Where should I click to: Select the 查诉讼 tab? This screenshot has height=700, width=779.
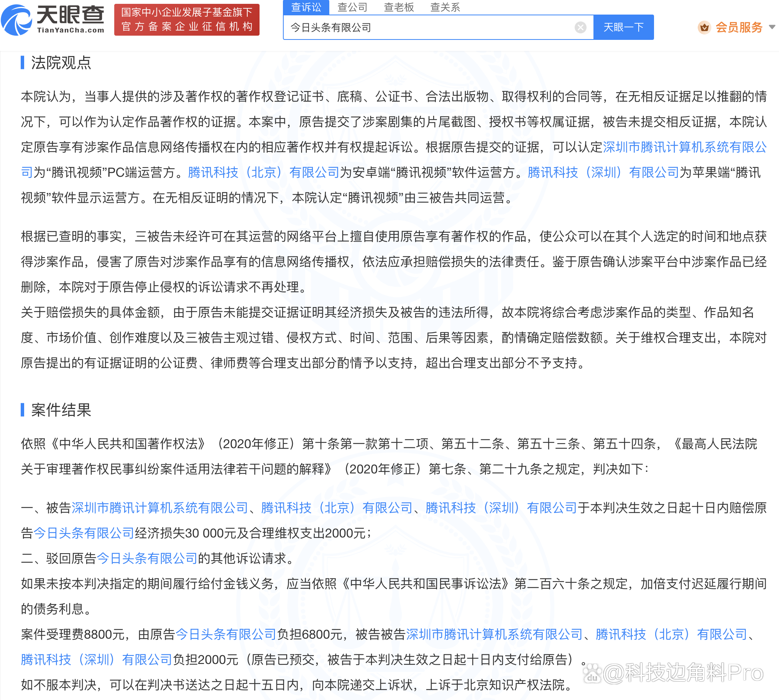[306, 7]
